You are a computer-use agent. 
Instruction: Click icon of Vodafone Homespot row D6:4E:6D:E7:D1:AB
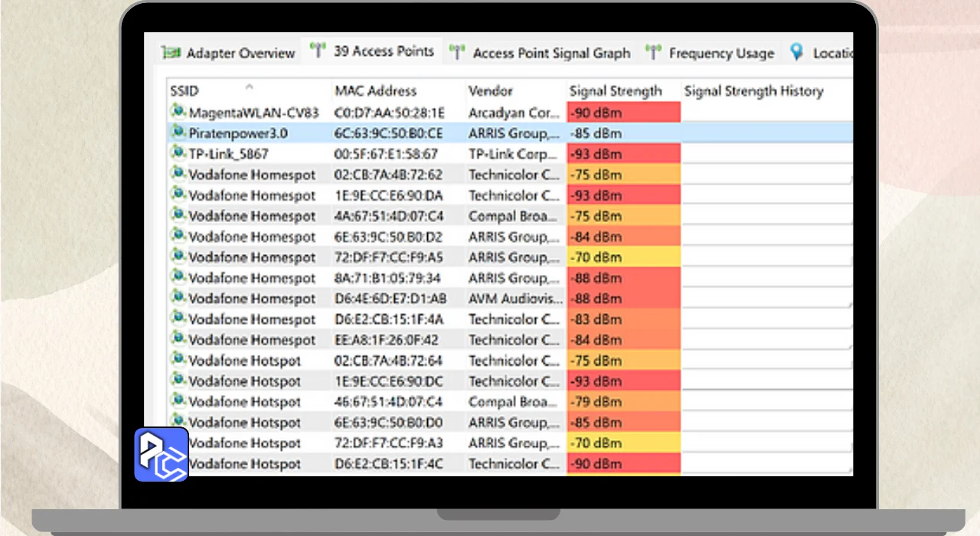(x=178, y=298)
